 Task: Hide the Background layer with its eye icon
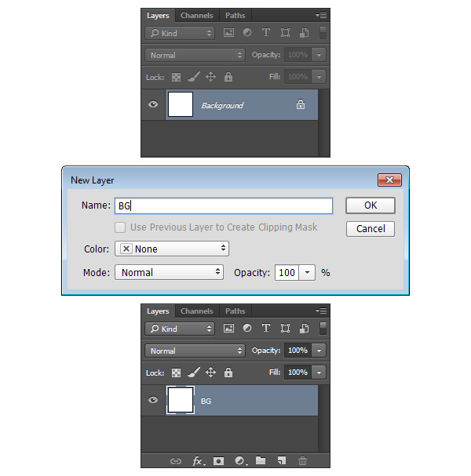pyautogui.click(x=153, y=105)
